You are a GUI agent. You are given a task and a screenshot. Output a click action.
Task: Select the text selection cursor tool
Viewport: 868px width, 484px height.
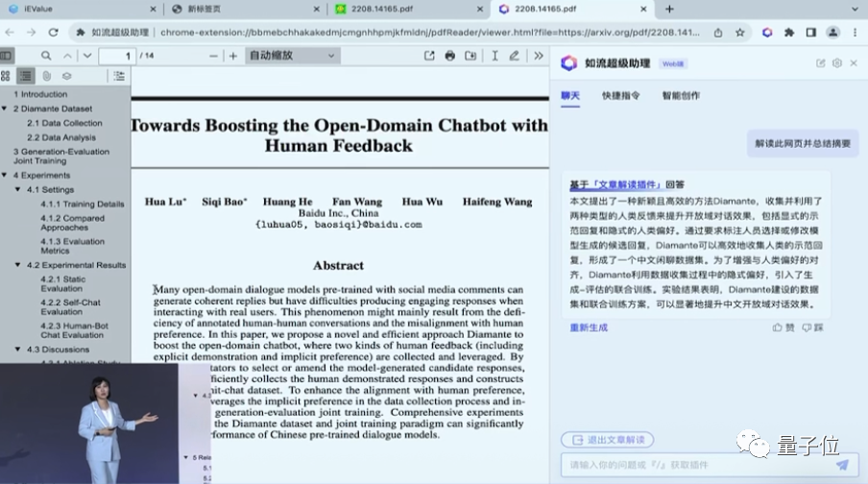pyautogui.click(x=493, y=56)
